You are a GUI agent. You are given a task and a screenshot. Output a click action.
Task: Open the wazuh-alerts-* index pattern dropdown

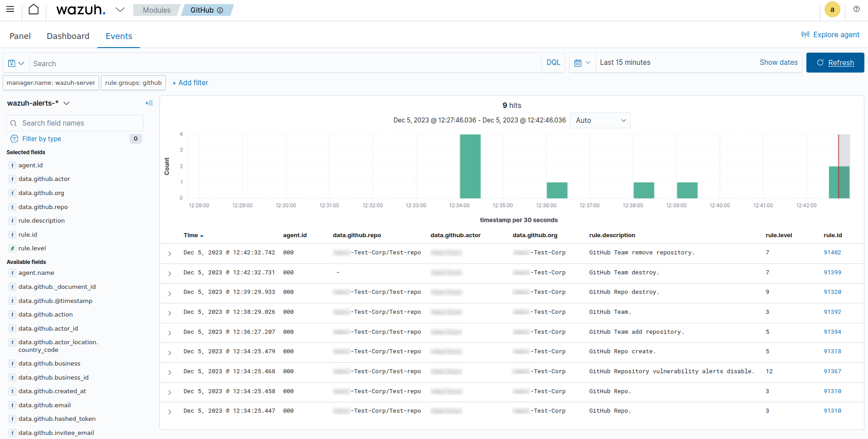(x=39, y=103)
